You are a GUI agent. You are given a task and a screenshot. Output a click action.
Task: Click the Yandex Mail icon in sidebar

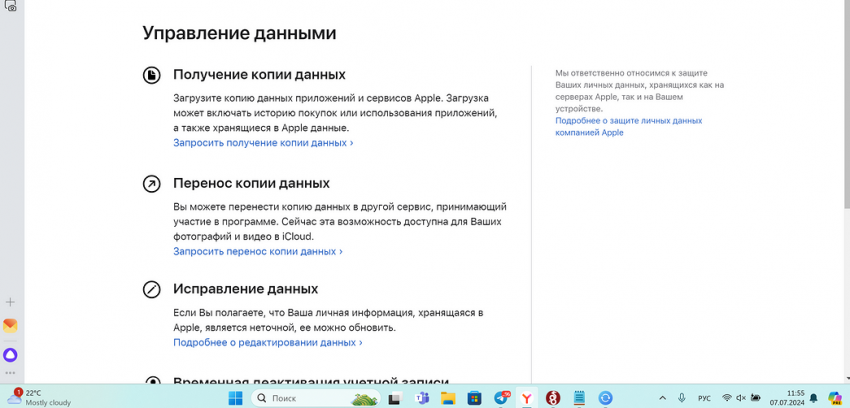10,326
